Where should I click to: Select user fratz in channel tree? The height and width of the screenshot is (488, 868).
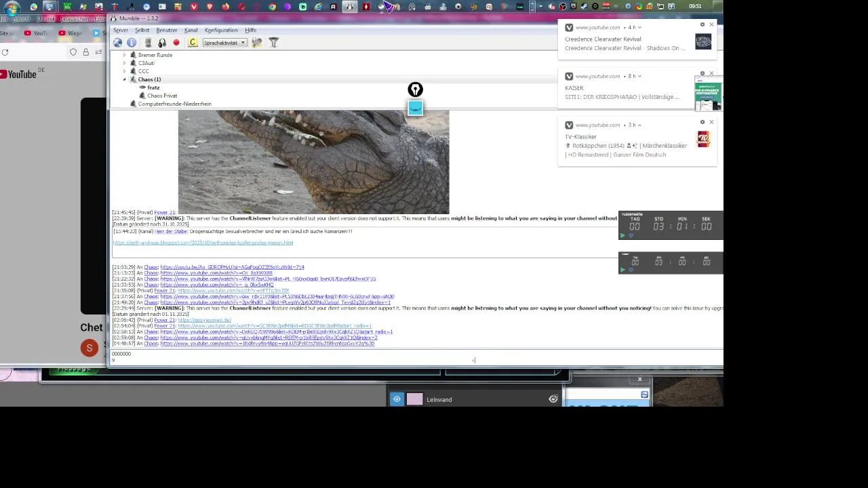tap(153, 87)
